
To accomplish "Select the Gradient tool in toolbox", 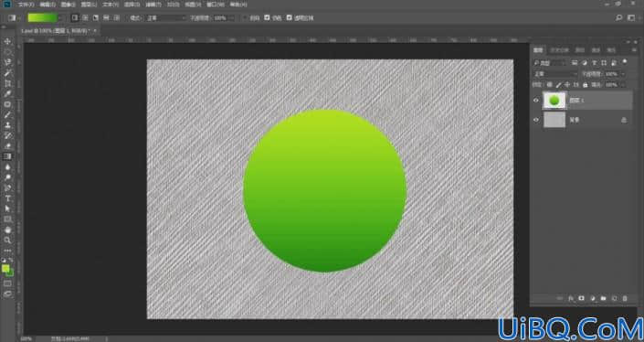I will [x=7, y=156].
